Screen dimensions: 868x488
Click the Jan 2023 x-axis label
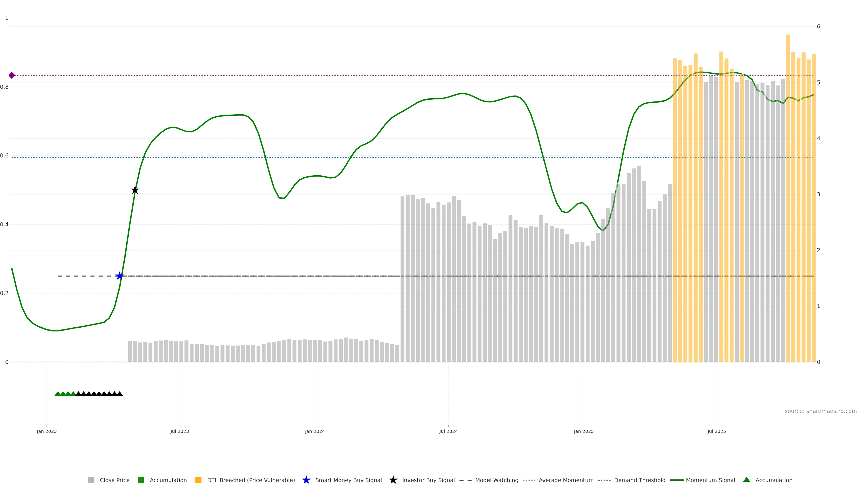pyautogui.click(x=47, y=432)
